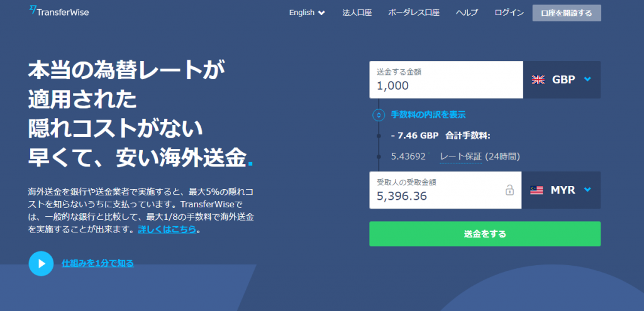Open the English language dropdown
The height and width of the screenshot is (311, 644).
307,13
